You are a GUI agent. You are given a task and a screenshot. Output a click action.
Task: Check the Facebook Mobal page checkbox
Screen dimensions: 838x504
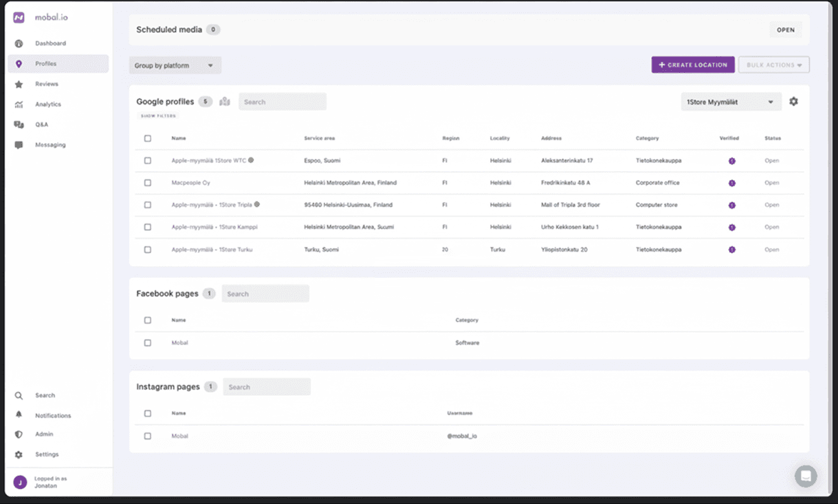pyautogui.click(x=148, y=342)
